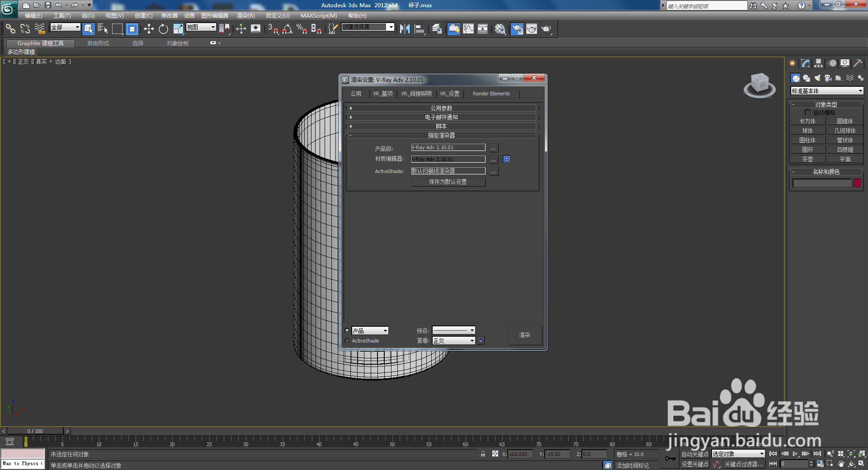Select the Select and Link tool
The image size is (868, 470).
click(10, 28)
